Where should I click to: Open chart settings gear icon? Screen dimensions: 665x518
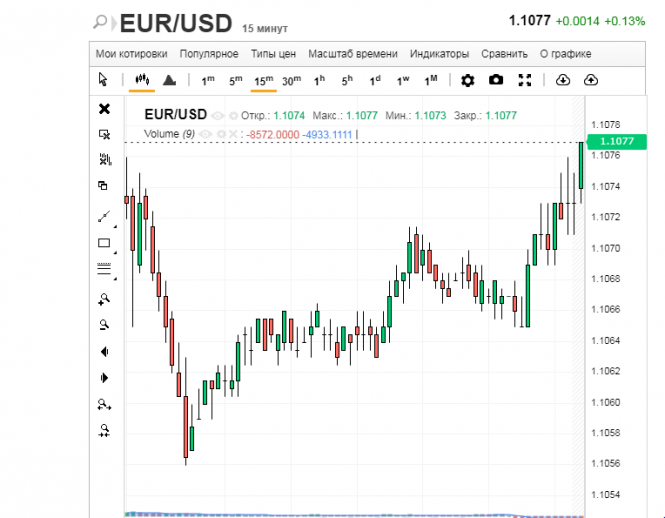coord(468,80)
